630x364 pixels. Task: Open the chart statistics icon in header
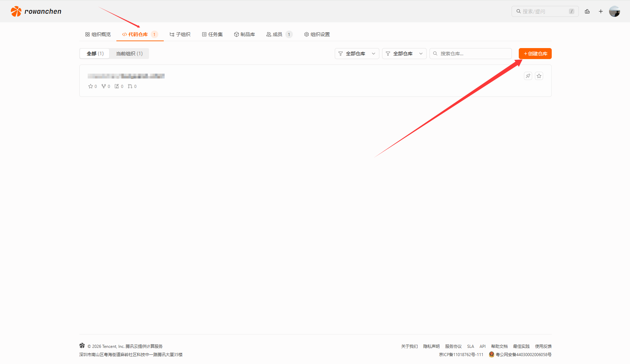click(x=587, y=11)
